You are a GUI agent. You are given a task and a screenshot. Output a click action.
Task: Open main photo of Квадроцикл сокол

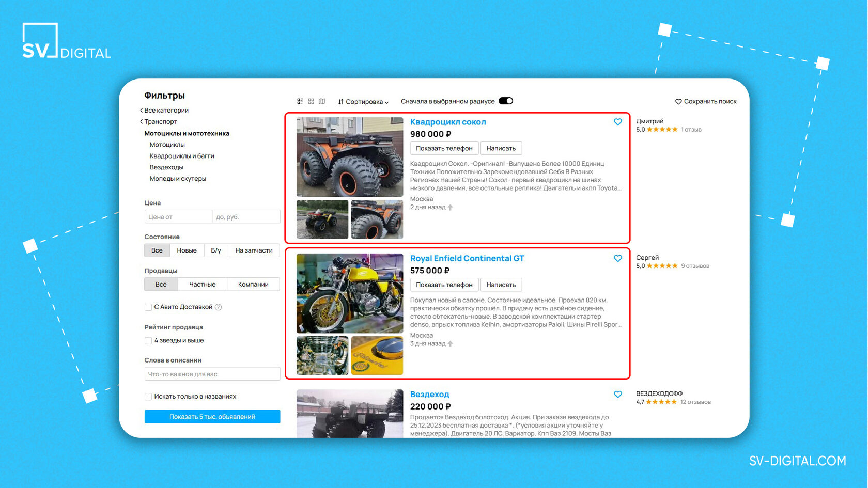[x=350, y=157]
